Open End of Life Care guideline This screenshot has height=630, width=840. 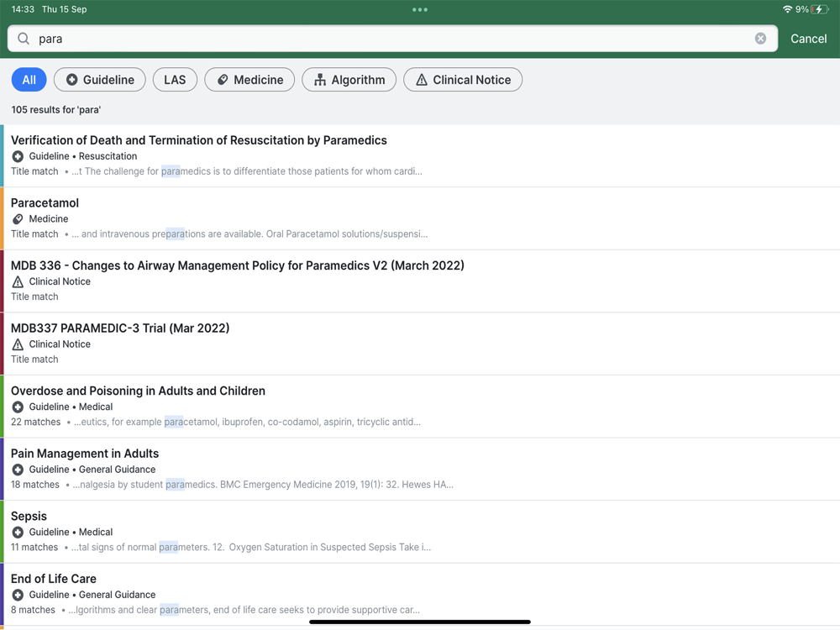[420, 595]
